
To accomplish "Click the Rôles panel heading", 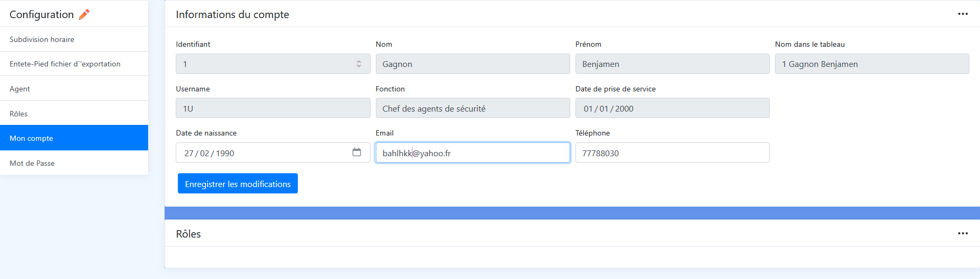I will 188,234.
